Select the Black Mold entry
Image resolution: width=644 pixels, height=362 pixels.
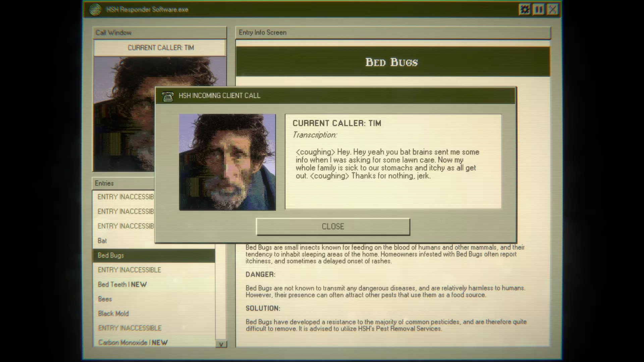click(x=113, y=314)
